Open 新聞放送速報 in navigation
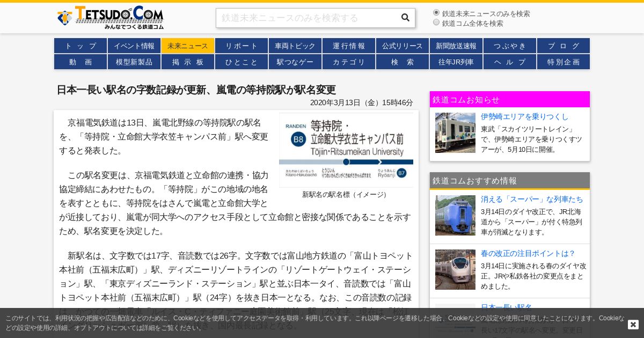The width and height of the screenshot is (644, 338). 456,46
